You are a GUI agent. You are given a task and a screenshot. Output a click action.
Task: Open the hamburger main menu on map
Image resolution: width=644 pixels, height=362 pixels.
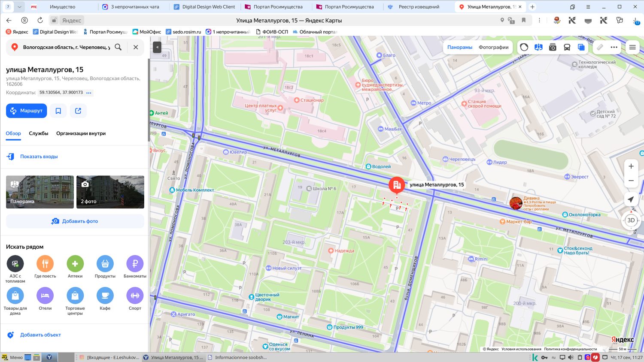click(632, 47)
